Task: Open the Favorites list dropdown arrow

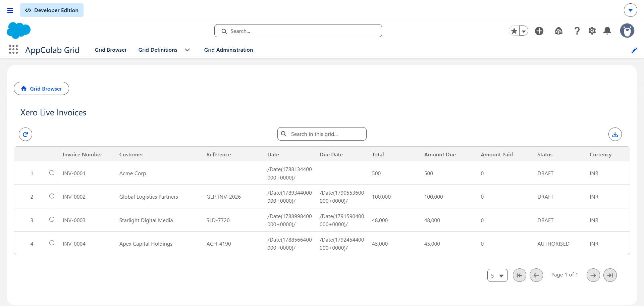Action: [524, 31]
